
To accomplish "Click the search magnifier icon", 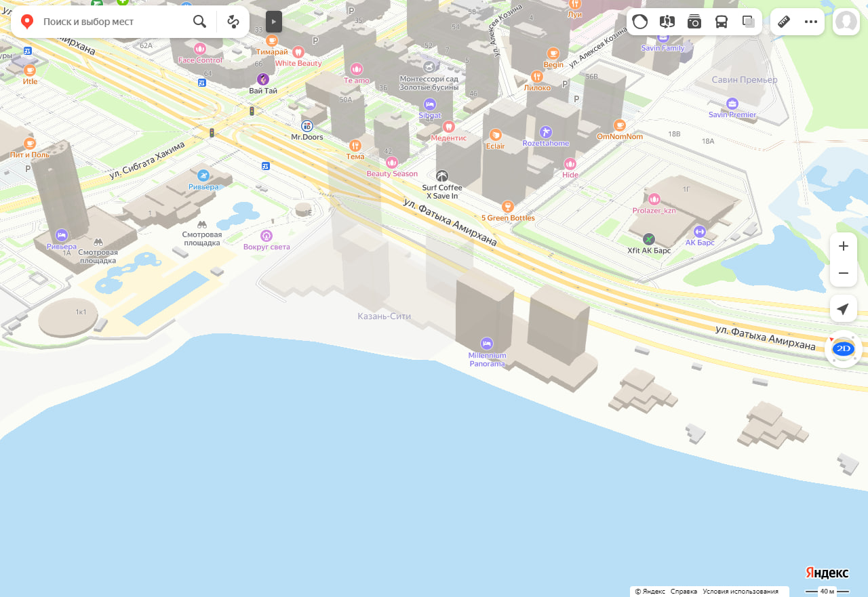I will coord(199,22).
